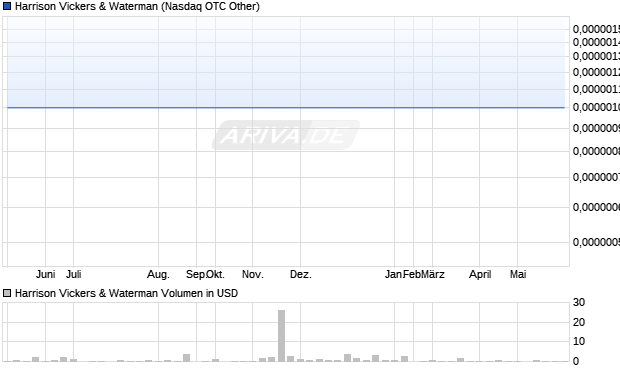620x371 pixels.
Task: Click the blue Harrison Vickers & Waterman legend square
Action: (x=7, y=6)
